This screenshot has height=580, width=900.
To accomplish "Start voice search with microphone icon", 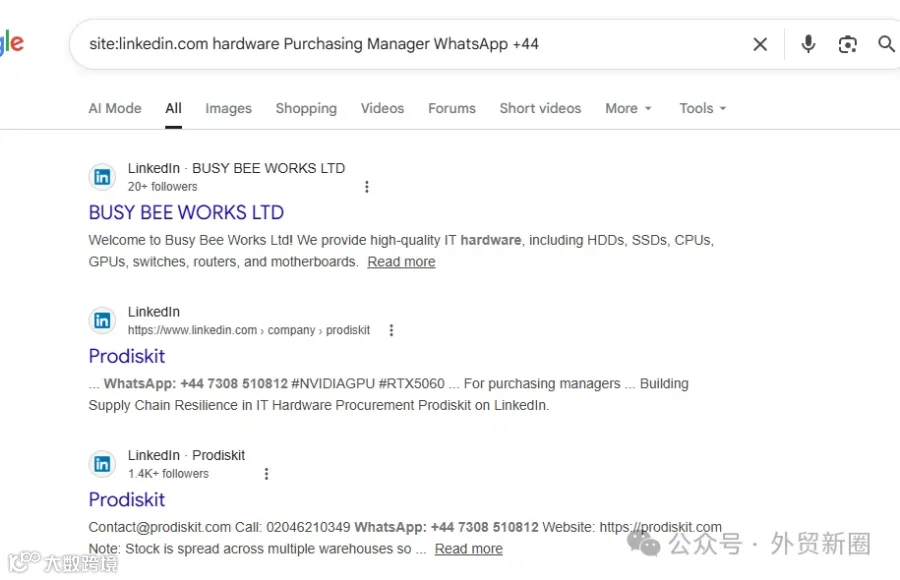I will [808, 44].
